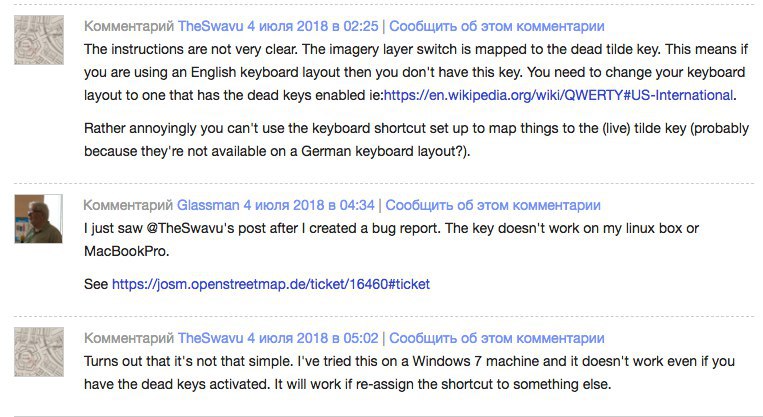
Task: Report the 02:25 comment via 'Сообщить об этом комментарии'
Action: point(497,26)
